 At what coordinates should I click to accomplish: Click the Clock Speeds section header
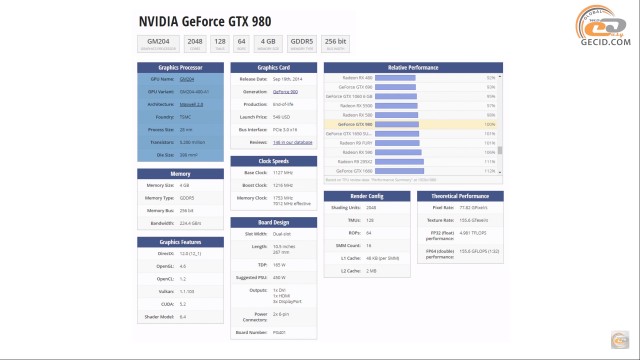coord(273,161)
